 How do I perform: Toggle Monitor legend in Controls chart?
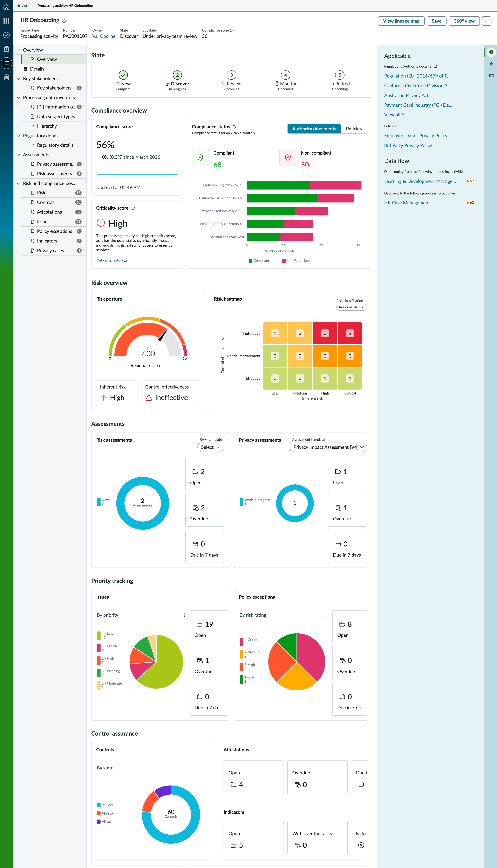105,813
